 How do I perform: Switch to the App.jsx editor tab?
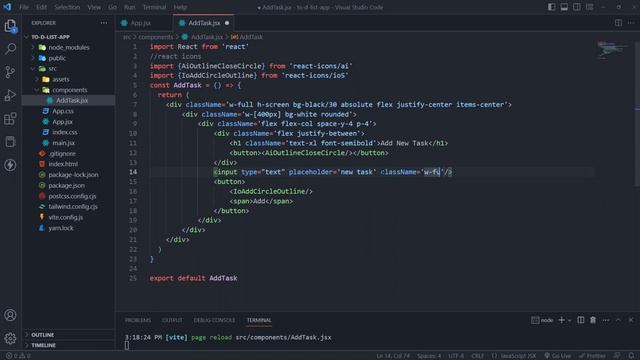pos(141,23)
